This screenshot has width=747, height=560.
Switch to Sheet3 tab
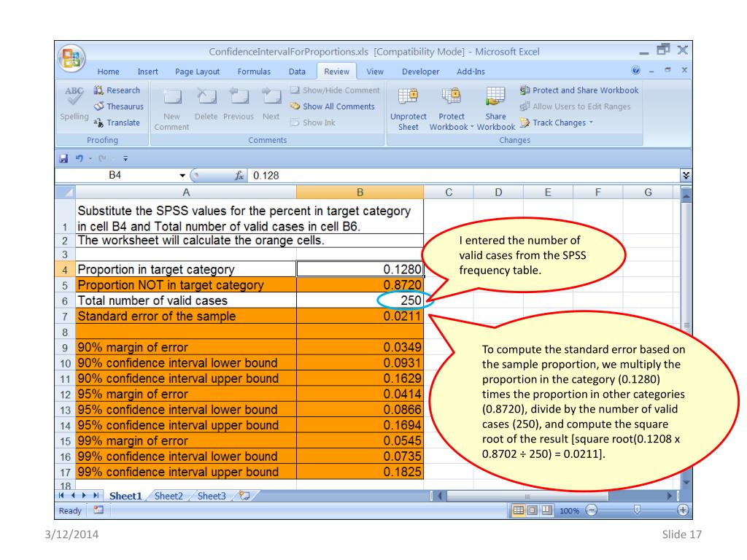pyautogui.click(x=212, y=496)
